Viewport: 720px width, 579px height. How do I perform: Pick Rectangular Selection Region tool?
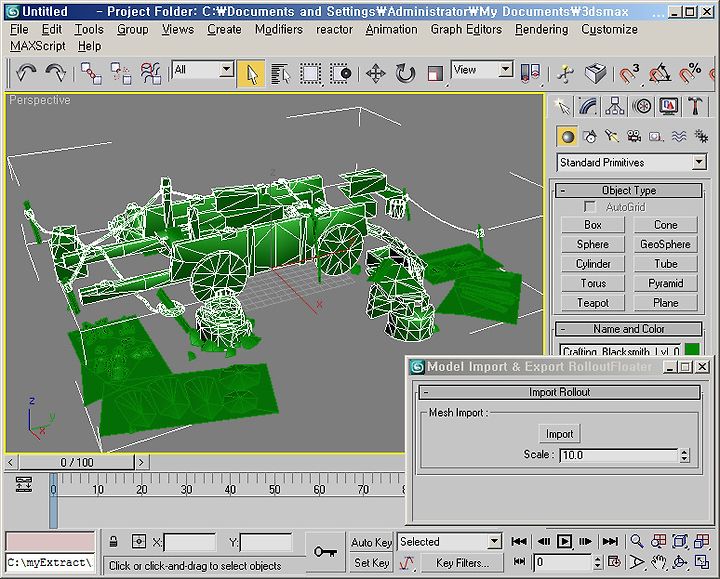pos(311,74)
